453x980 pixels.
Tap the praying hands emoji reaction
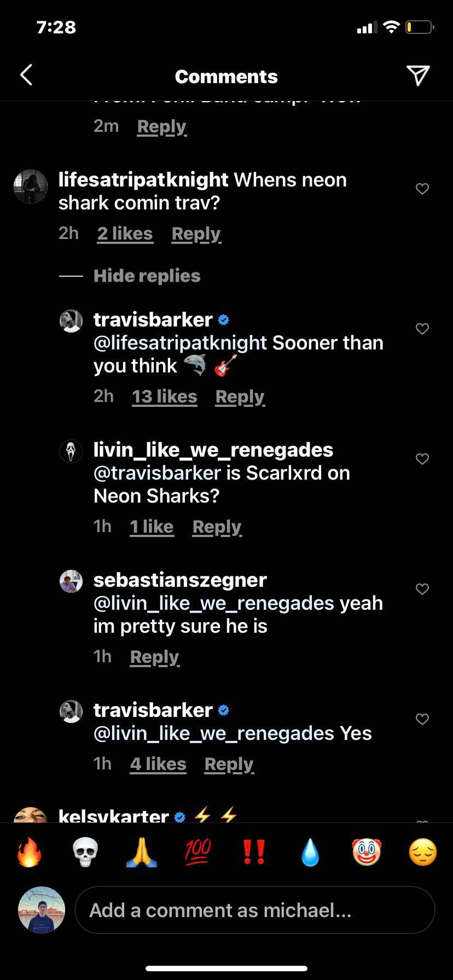point(142,852)
